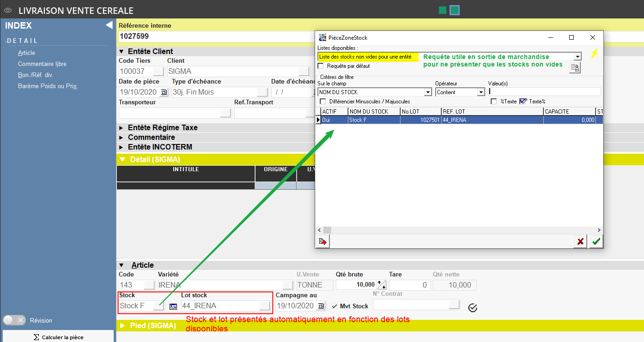Click the stock detail icon beside Stock field

173,306
